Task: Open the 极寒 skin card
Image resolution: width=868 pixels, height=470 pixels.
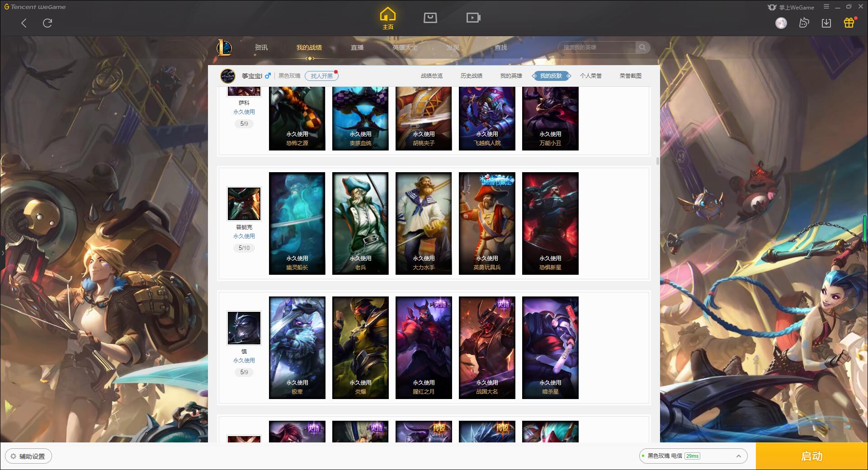Action: tap(297, 348)
